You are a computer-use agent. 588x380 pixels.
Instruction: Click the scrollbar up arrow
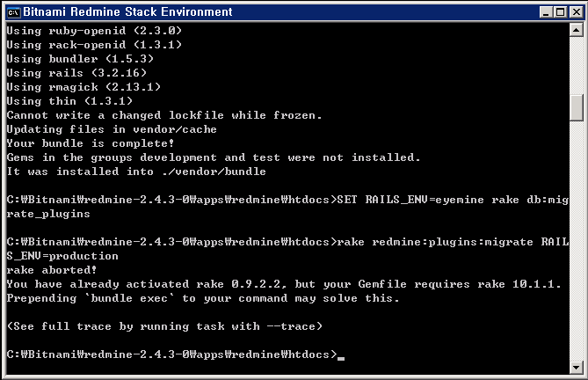click(576, 30)
